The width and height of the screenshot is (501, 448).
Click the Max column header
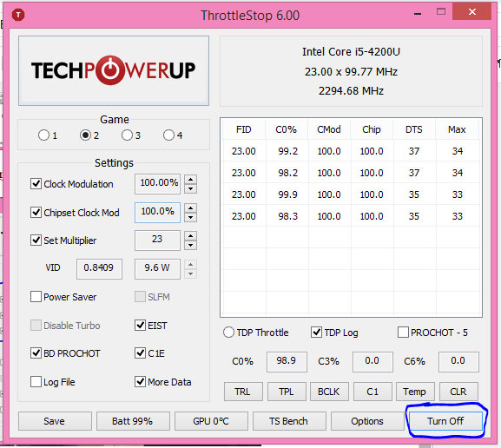pos(457,129)
